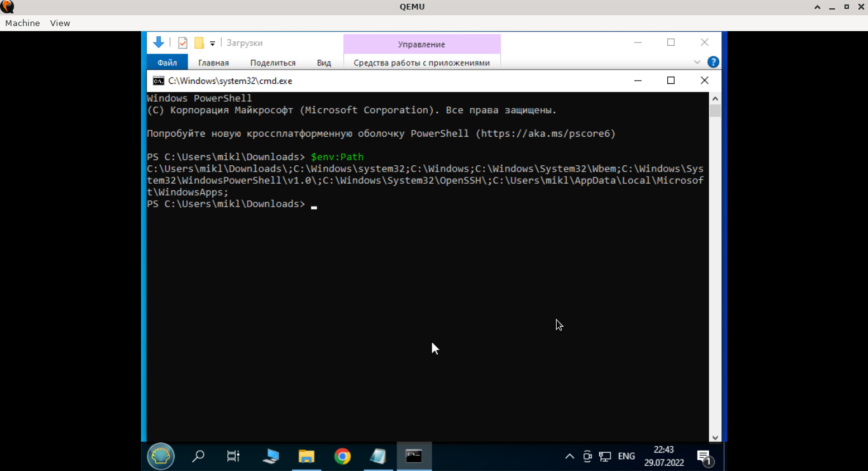Viewport: 868px width, 471px height.
Task: Open the Файл tab in Explorer
Action: coord(167,62)
